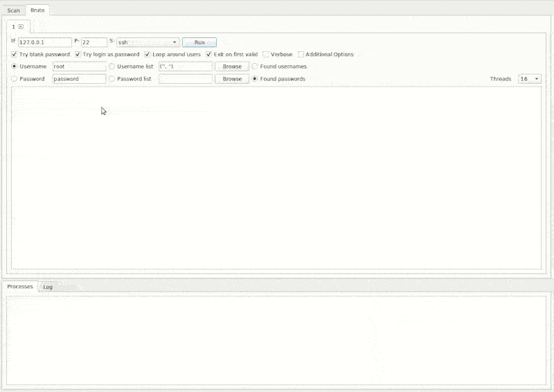The image size is (554, 392).
Task: Select the Username list radio button
Action: 112,66
